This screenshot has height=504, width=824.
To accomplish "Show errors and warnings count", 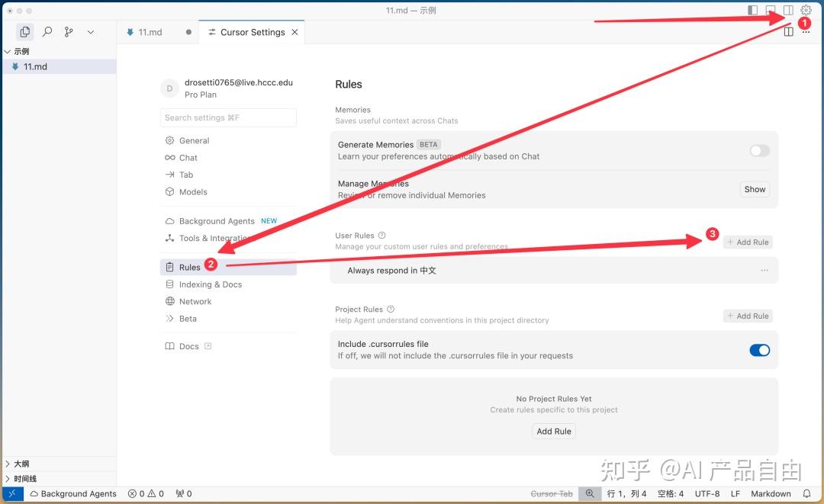I will 146,494.
